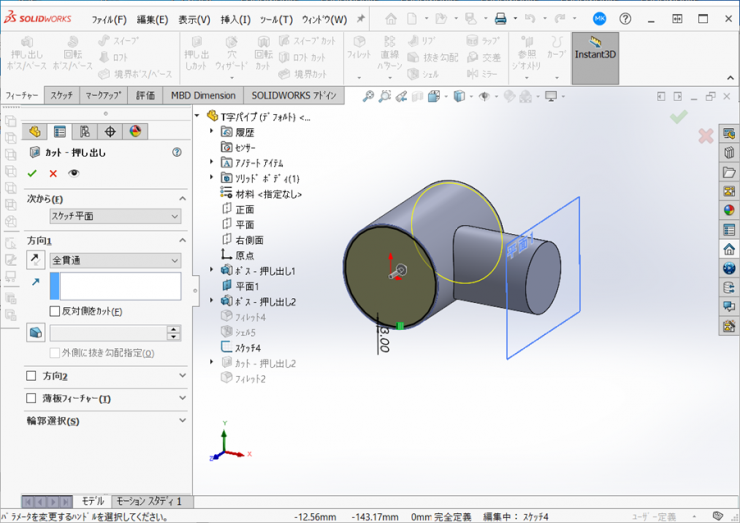Click the reverse direction arrow button
Screen dimensions: 740x523
tap(36, 260)
